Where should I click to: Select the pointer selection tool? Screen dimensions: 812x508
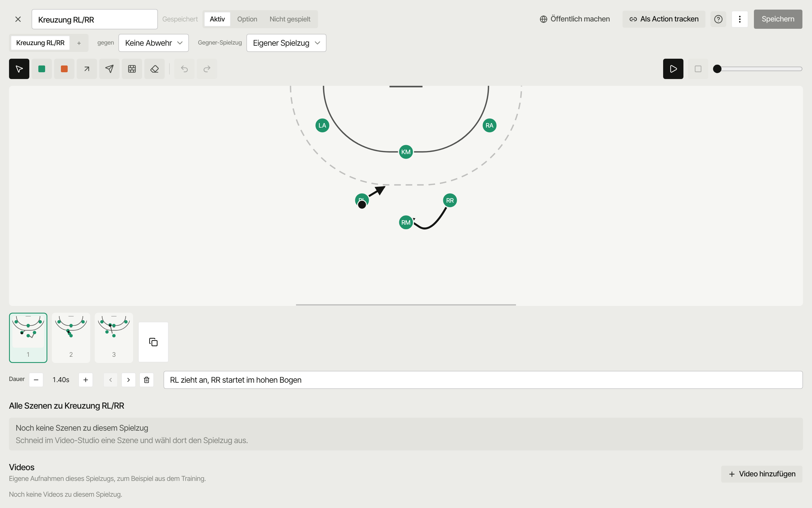tap(19, 69)
